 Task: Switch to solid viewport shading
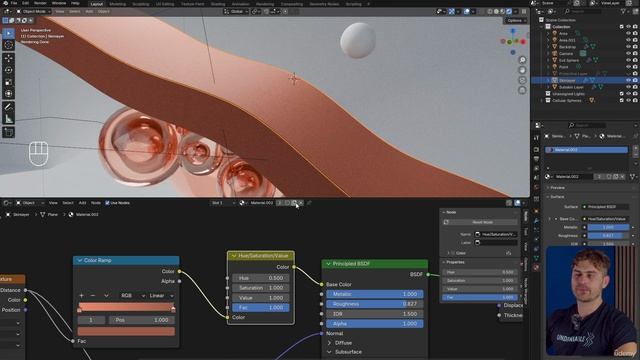[x=496, y=11]
